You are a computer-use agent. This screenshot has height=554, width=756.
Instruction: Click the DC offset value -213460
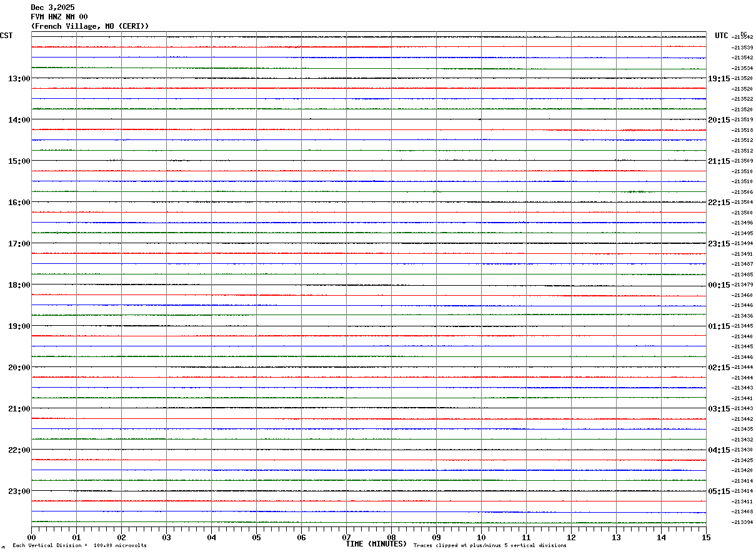[742, 295]
